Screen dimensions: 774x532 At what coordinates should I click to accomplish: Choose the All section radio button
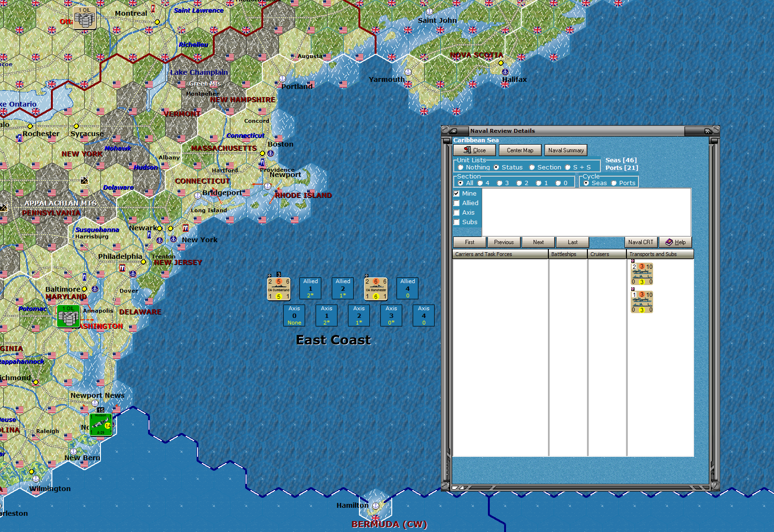pyautogui.click(x=466, y=183)
